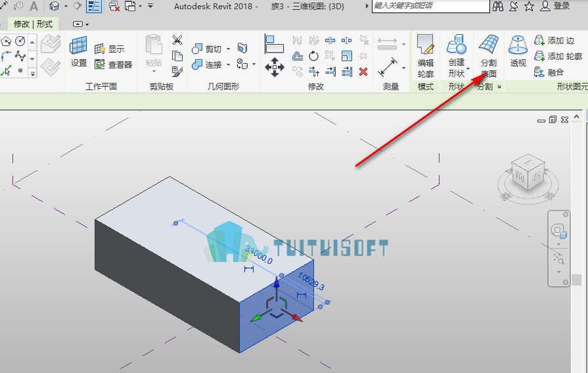The height and width of the screenshot is (373, 588).
Task: Click the 10529.3 dimension value
Action: [x=311, y=282]
